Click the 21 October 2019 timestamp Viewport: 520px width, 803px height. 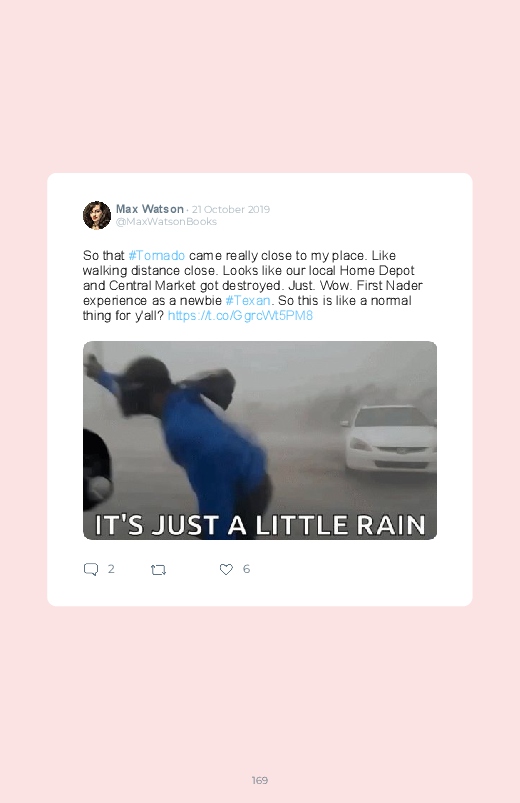[x=231, y=209]
